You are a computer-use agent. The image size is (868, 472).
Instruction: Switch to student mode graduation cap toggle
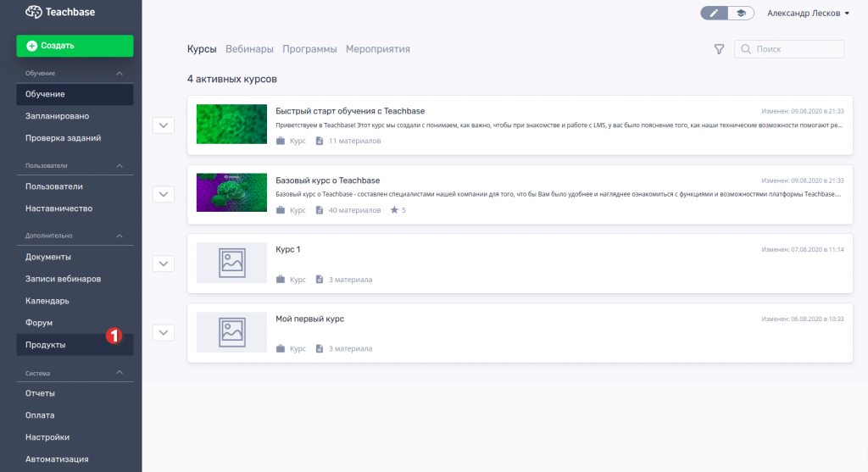tap(741, 13)
